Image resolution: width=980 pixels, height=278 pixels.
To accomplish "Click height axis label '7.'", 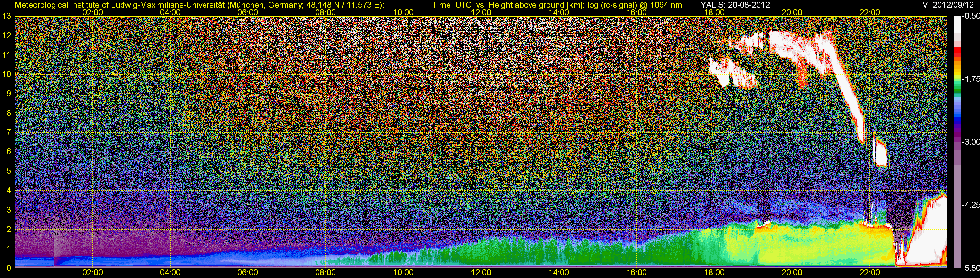I will pyautogui.click(x=9, y=132).
